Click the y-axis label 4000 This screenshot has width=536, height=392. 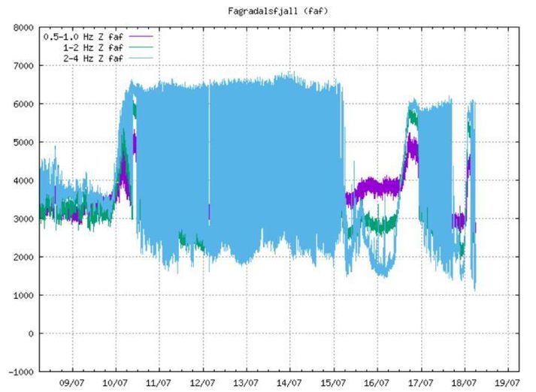click(x=23, y=180)
